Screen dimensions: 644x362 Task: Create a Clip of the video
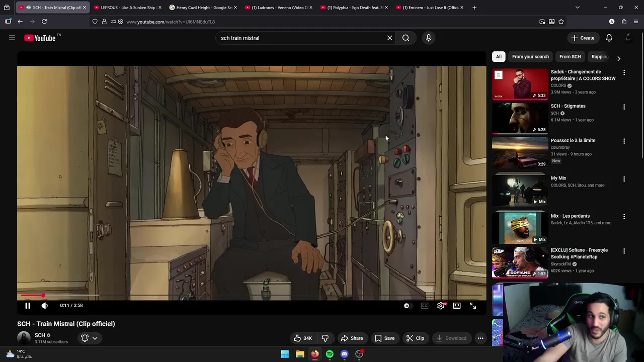[415, 338]
